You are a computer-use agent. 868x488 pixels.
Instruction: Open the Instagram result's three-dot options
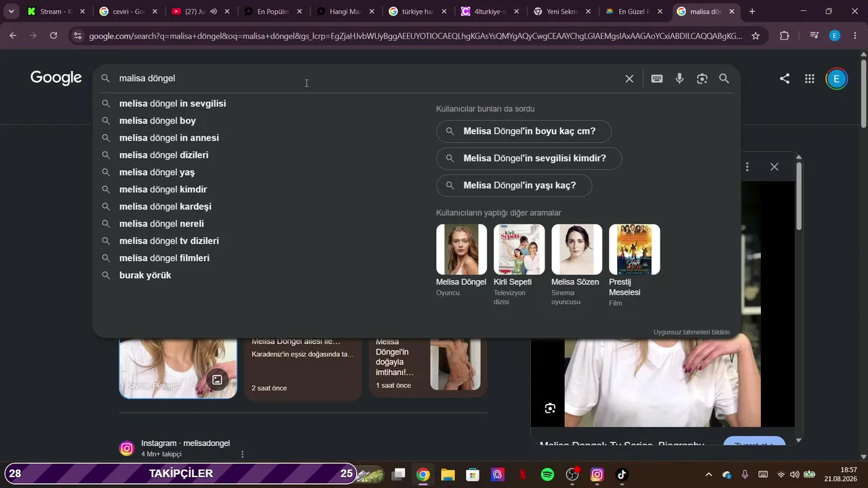242,454
